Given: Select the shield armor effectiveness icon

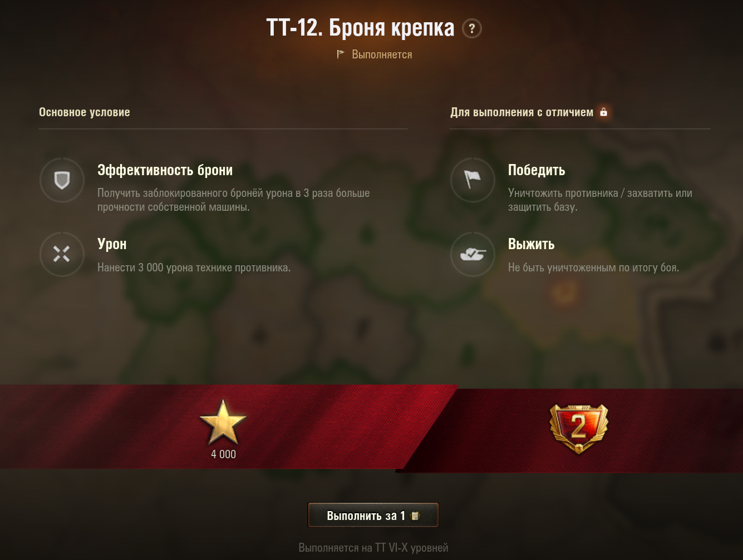Looking at the screenshot, I should tap(62, 180).
